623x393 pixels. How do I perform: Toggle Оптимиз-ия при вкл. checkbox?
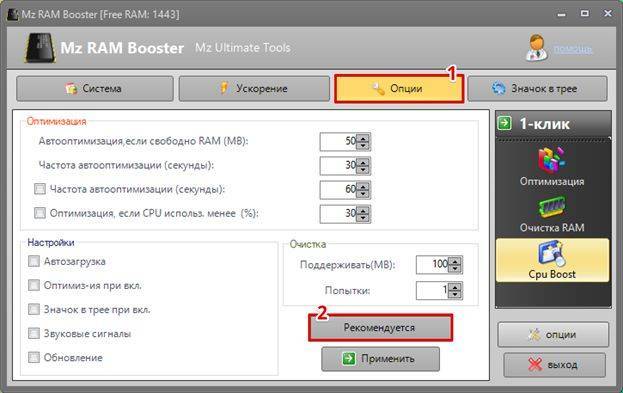(x=34, y=285)
